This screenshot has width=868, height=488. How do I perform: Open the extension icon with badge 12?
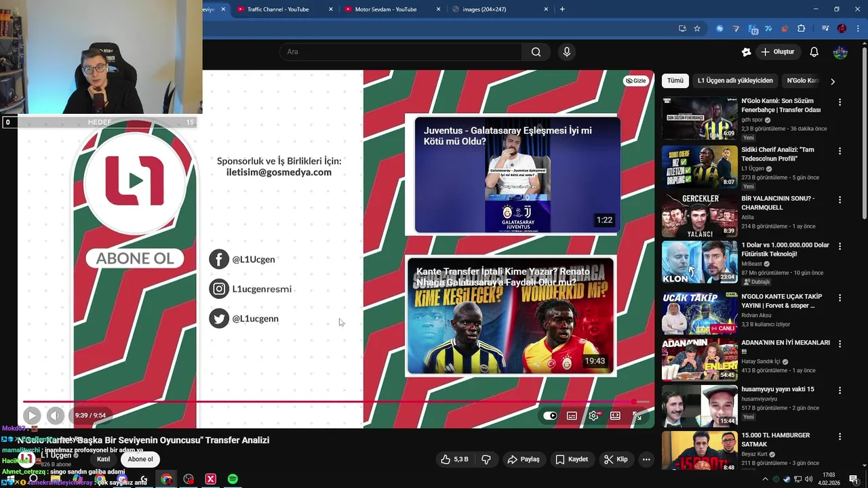pos(753,28)
